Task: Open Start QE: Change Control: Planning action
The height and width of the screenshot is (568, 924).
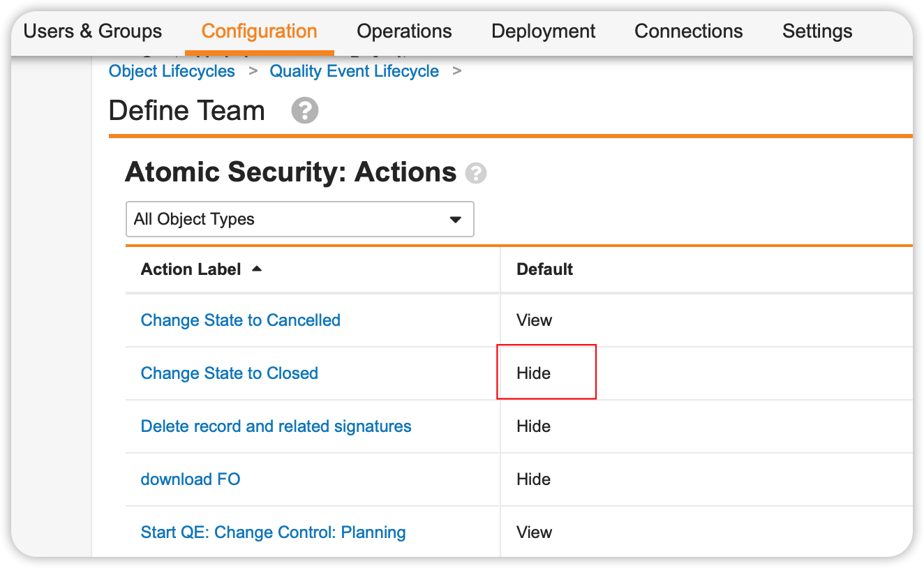Action: click(x=273, y=532)
